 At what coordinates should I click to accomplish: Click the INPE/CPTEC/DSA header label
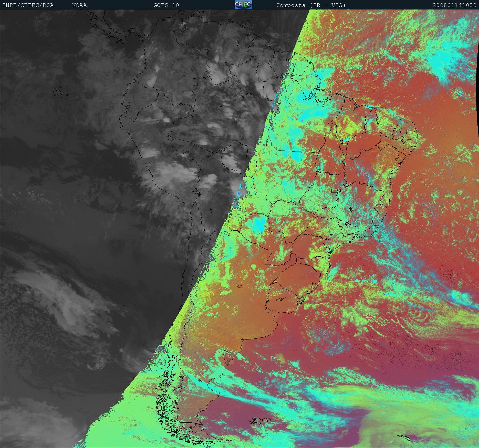28,5
